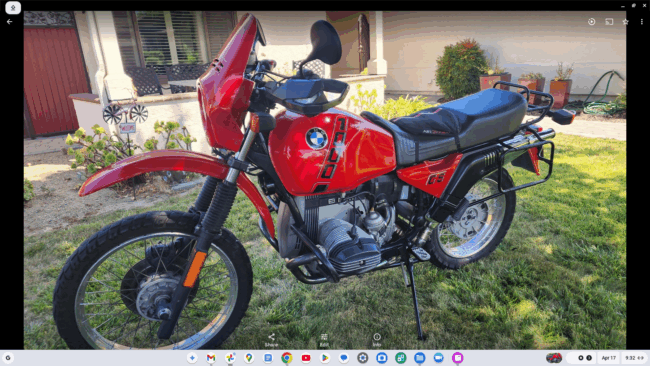This screenshot has width=650, height=366.
Task: Open Google Maps from the shelf
Action: click(x=249, y=358)
